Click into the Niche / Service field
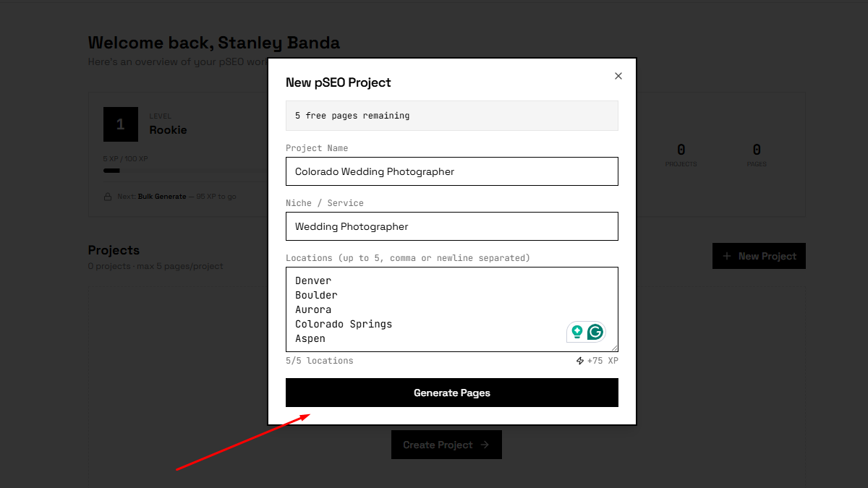Image resolution: width=868 pixels, height=488 pixels. [x=451, y=226]
